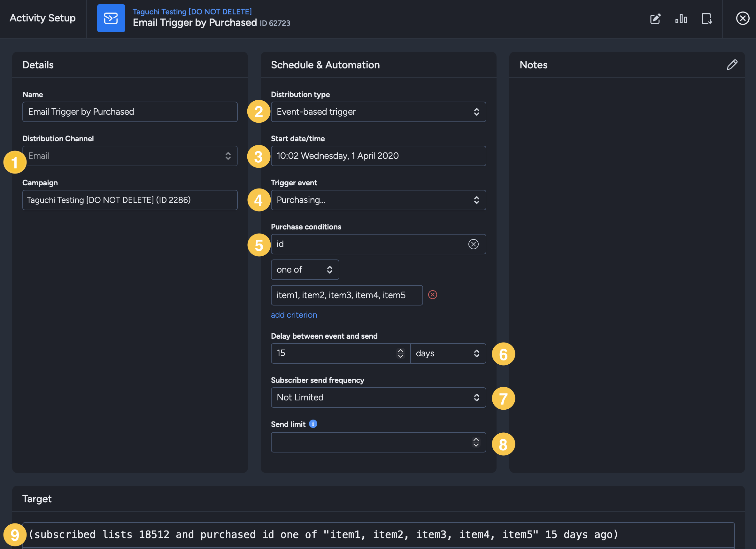Image resolution: width=756 pixels, height=549 pixels.
Task: Edit Notes using the pencil icon
Action: [732, 65]
